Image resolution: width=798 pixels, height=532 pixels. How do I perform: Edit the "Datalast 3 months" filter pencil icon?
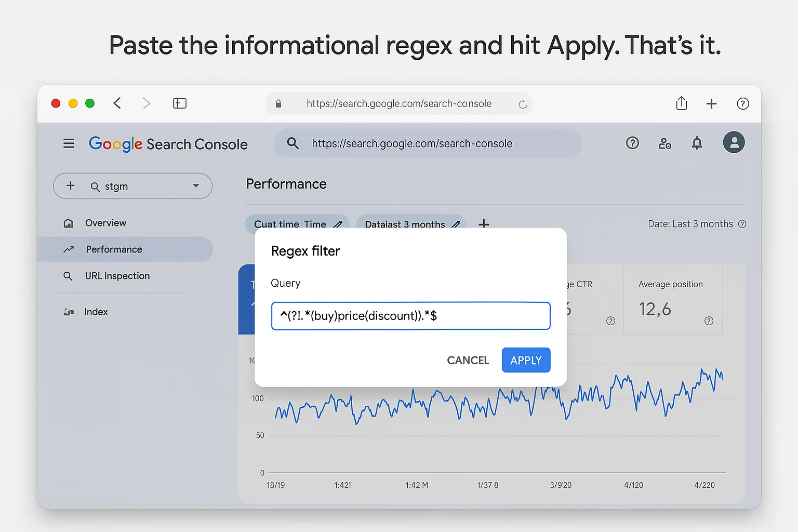coord(456,224)
